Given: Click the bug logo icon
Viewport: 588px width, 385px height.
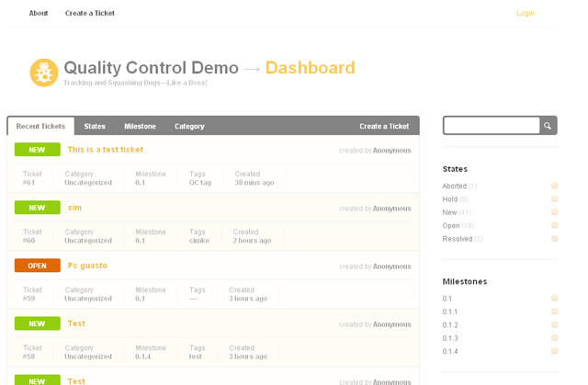Looking at the screenshot, I should 43,72.
